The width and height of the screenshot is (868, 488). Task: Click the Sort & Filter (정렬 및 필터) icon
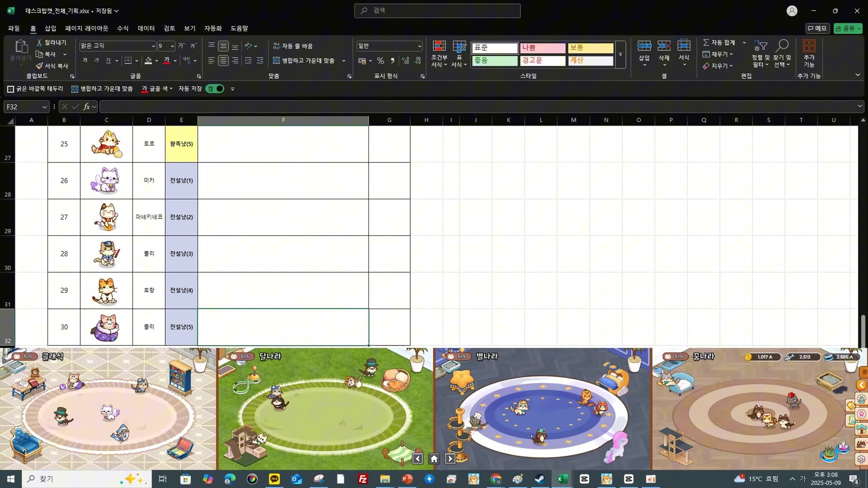pos(760,46)
